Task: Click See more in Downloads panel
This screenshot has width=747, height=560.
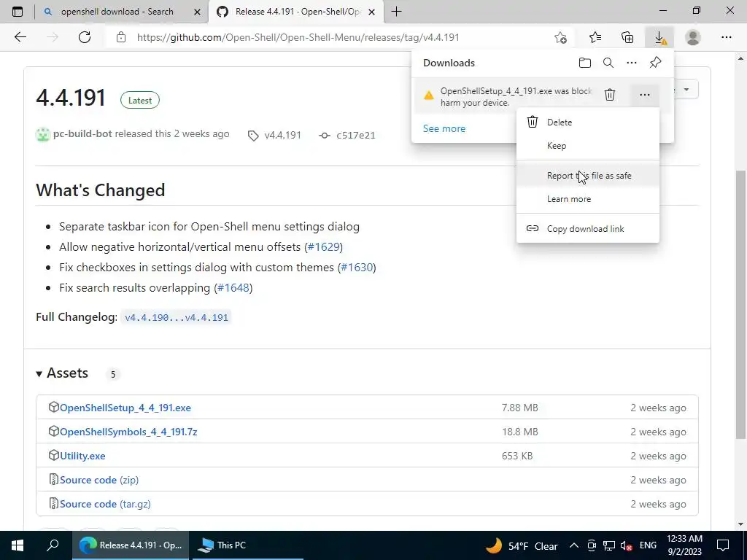Action: 444,128
